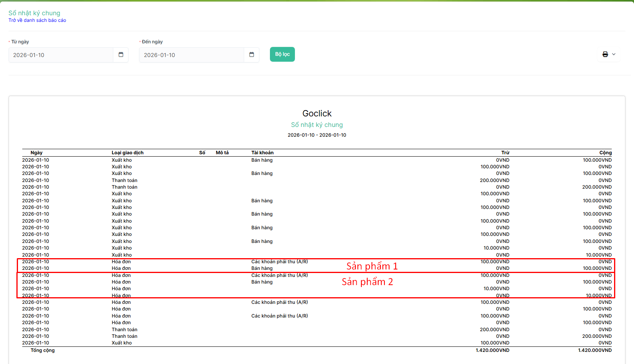
Task: Focus the Từ ngày date field
Action: (x=61, y=55)
